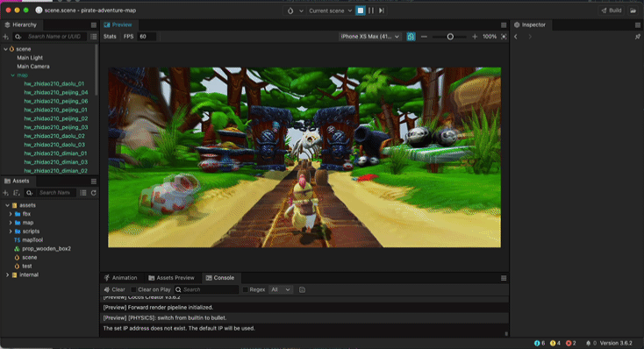
Task: Open console log settings icon
Action: pos(302,289)
